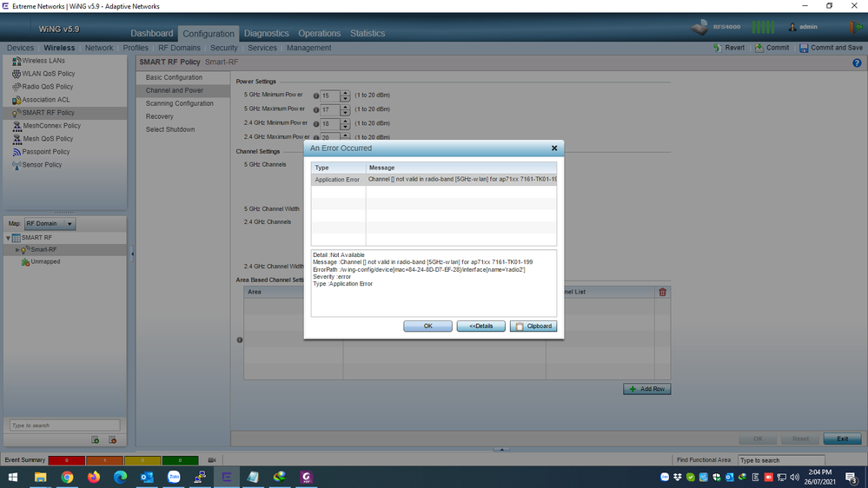Viewport: 868px width, 488px height.
Task: Click the logout icon at top right
Action: (855, 27)
